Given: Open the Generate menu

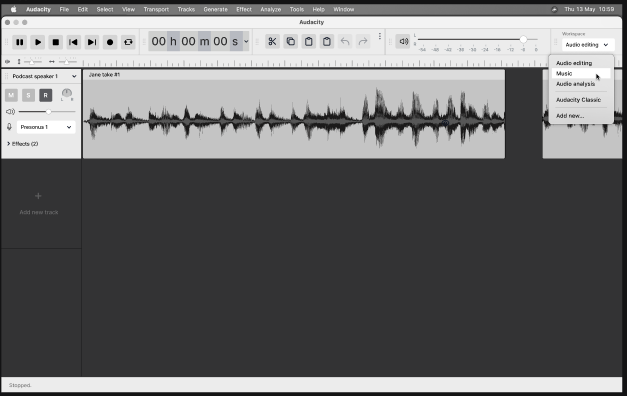Looking at the screenshot, I should coord(216,9).
